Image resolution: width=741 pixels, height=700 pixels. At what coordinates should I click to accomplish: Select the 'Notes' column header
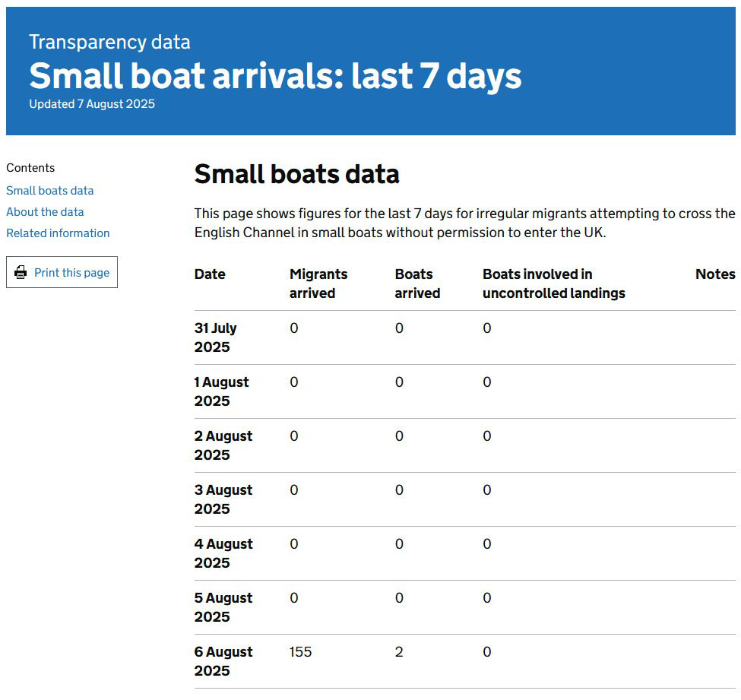point(714,274)
